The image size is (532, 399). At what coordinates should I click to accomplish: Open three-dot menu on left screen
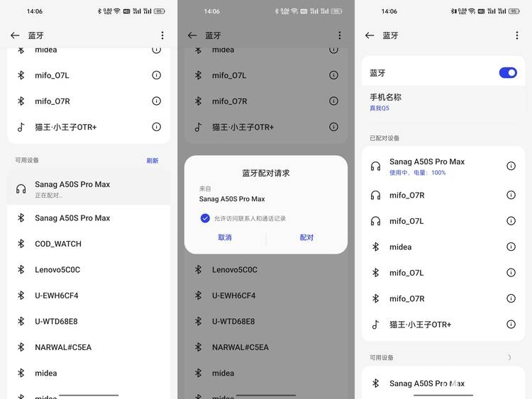click(162, 35)
